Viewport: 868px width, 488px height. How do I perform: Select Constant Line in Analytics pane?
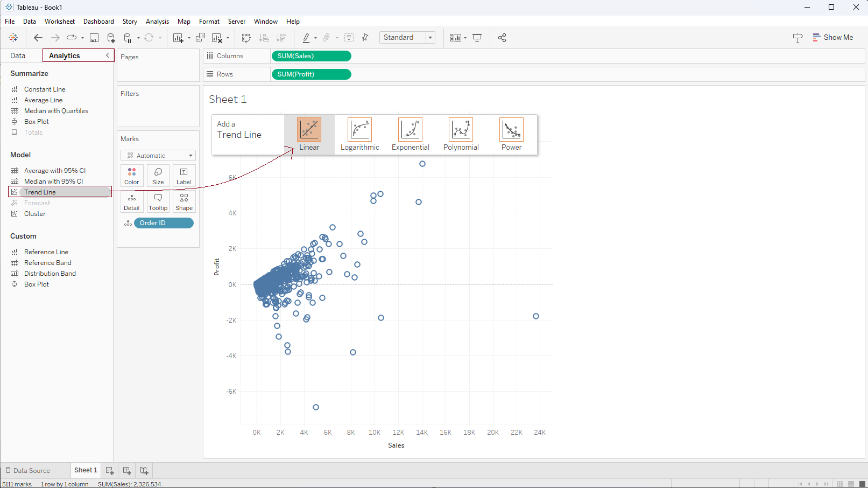pyautogui.click(x=45, y=89)
